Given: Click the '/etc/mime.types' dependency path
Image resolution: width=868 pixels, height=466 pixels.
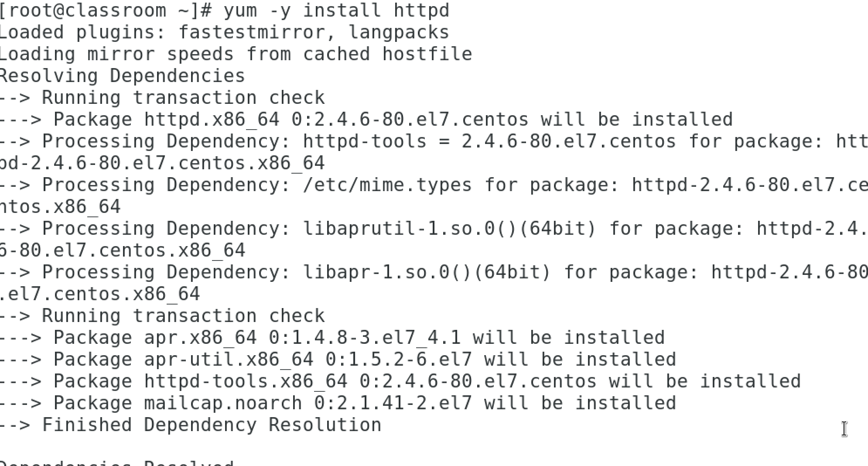Looking at the screenshot, I should tap(387, 185).
